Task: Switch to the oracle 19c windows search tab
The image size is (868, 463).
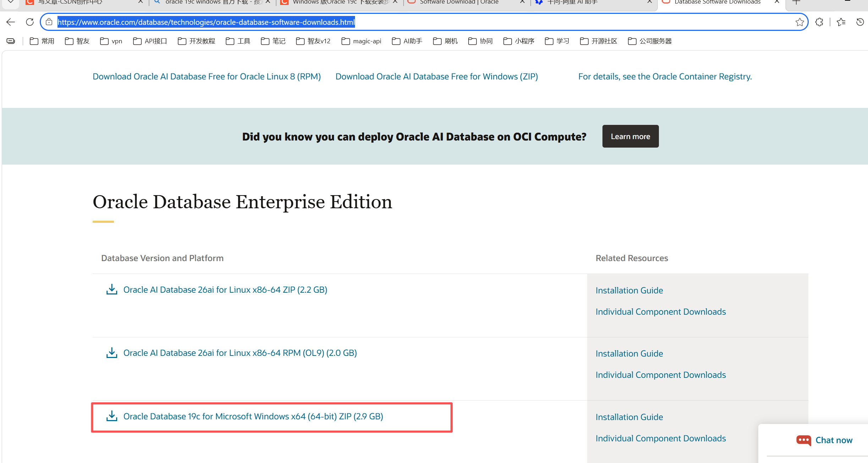Action: click(213, 2)
